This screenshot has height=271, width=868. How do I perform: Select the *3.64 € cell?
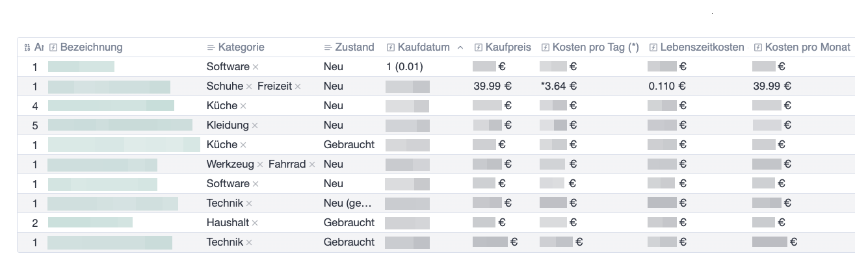[559, 86]
